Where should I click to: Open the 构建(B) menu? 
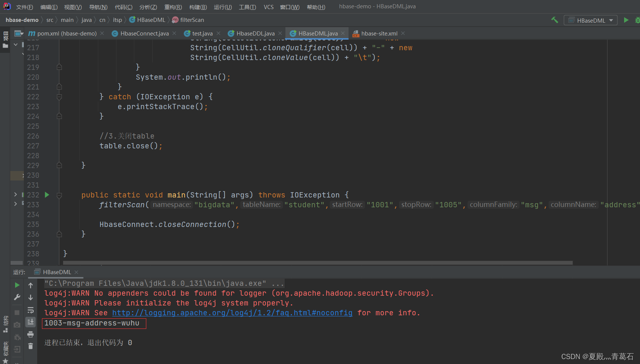click(x=198, y=7)
